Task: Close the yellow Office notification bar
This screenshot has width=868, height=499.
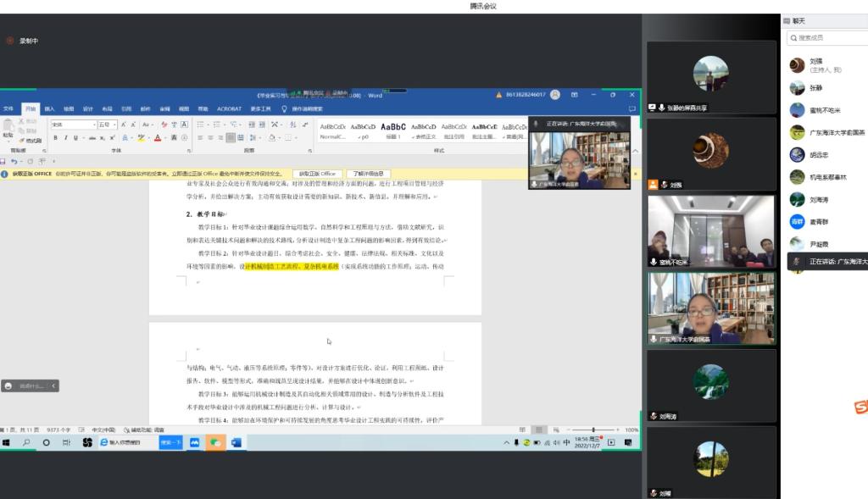Action: pos(636,174)
